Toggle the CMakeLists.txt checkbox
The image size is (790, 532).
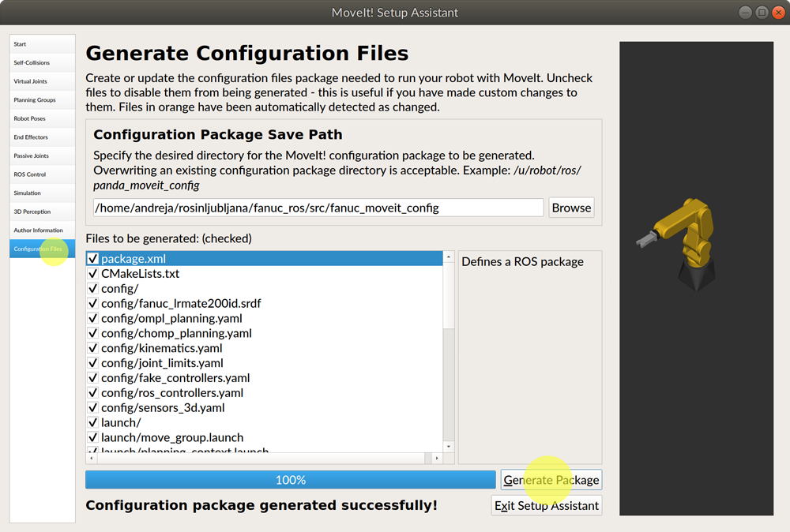pyautogui.click(x=93, y=274)
